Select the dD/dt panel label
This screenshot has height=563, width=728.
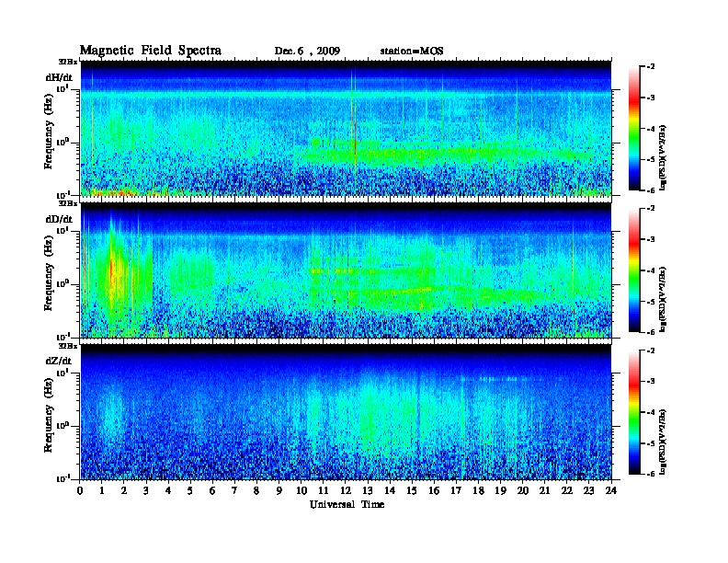[59, 219]
